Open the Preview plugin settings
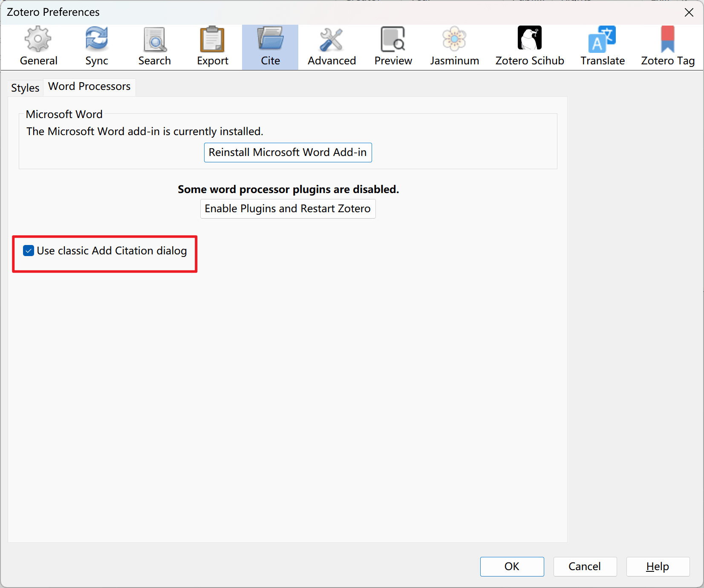The width and height of the screenshot is (704, 588). [x=393, y=47]
